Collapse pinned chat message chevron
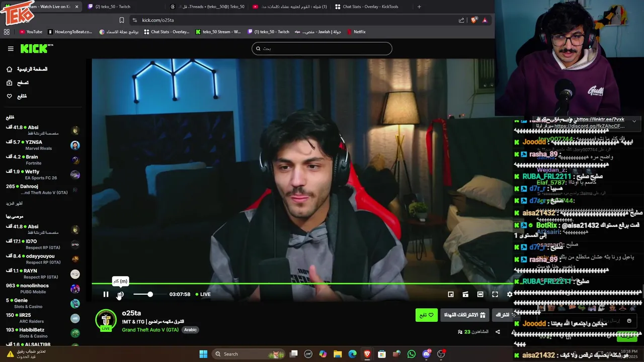The height and width of the screenshot is (362, 644). pyautogui.click(x=634, y=121)
